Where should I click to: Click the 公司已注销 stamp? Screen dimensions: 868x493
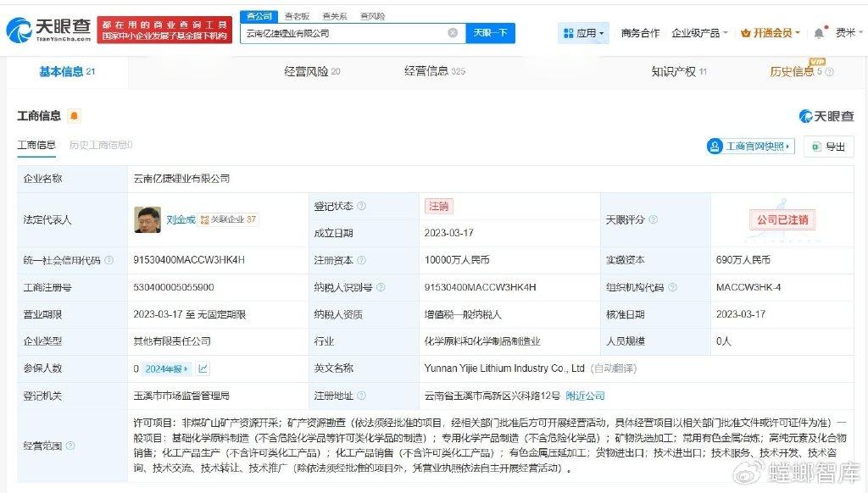click(782, 219)
